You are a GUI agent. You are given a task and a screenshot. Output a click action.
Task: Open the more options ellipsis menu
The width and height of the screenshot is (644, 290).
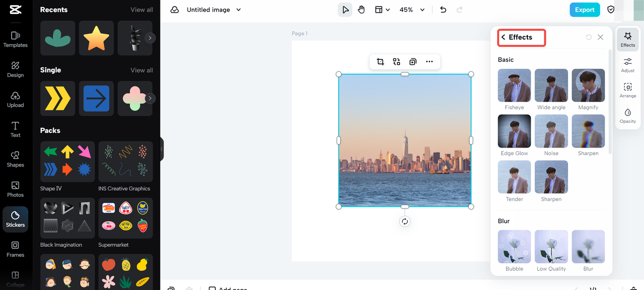[x=429, y=61]
